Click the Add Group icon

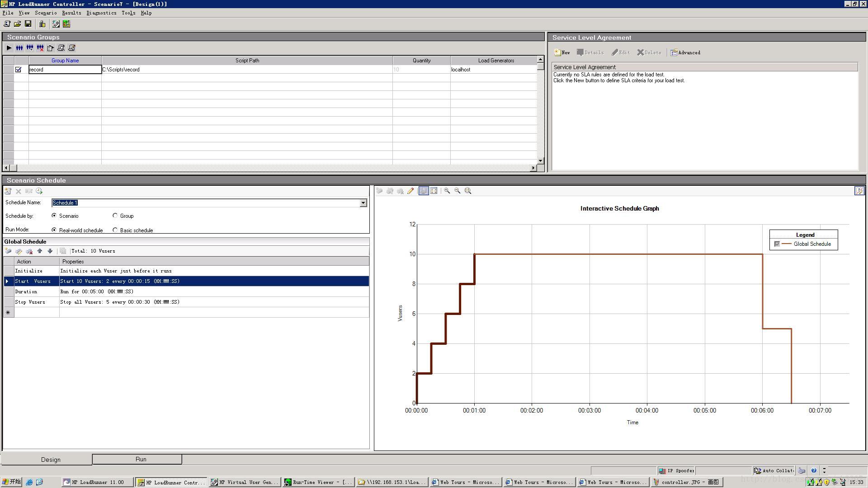click(30, 48)
